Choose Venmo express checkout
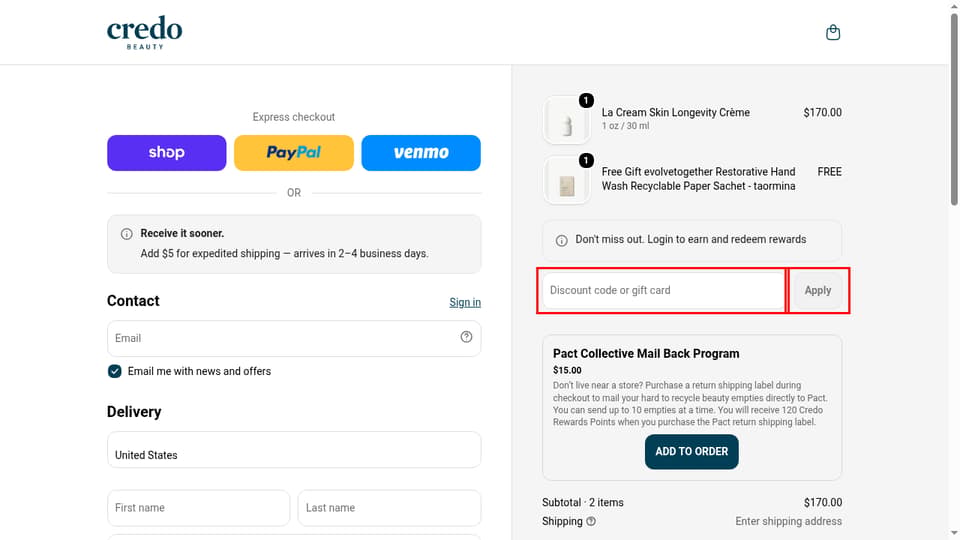Screen dimensions: 960x540 [x=421, y=152]
